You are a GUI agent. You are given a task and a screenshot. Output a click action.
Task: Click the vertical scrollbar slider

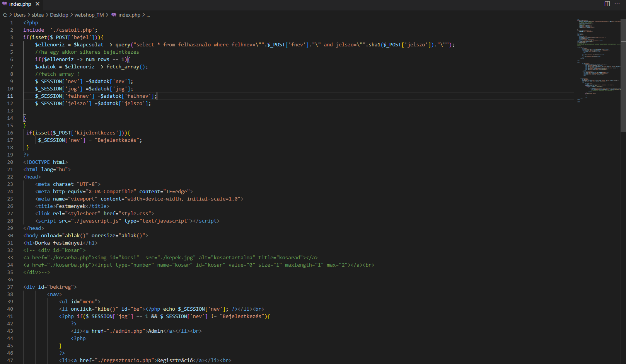pos(623,75)
